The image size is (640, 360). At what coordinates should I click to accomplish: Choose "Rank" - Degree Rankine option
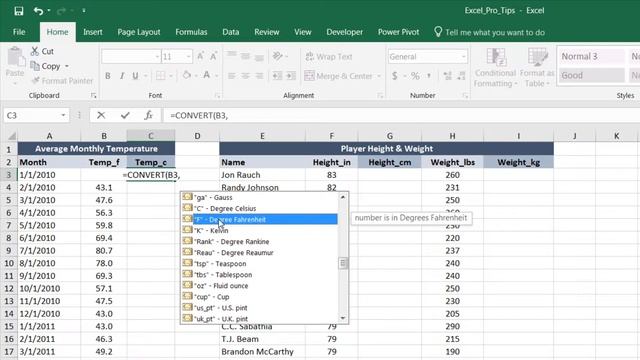point(260,241)
